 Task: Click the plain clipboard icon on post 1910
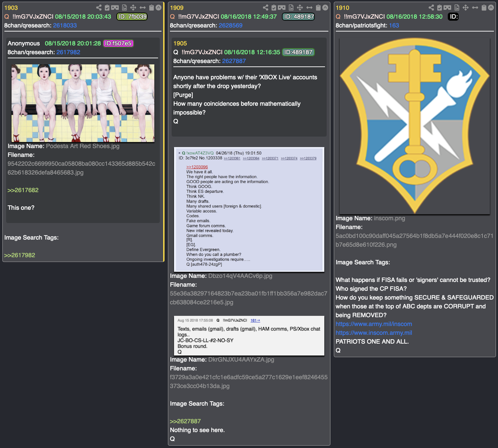coord(484,7)
